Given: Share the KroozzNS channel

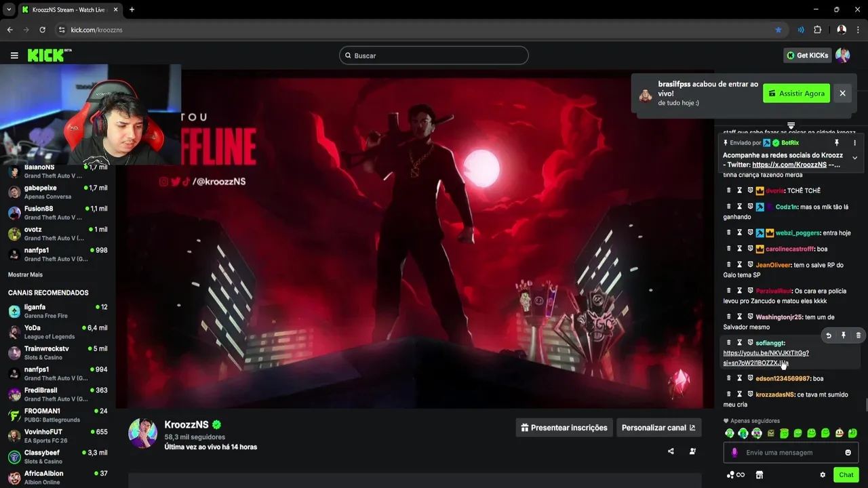Looking at the screenshot, I should tap(671, 451).
